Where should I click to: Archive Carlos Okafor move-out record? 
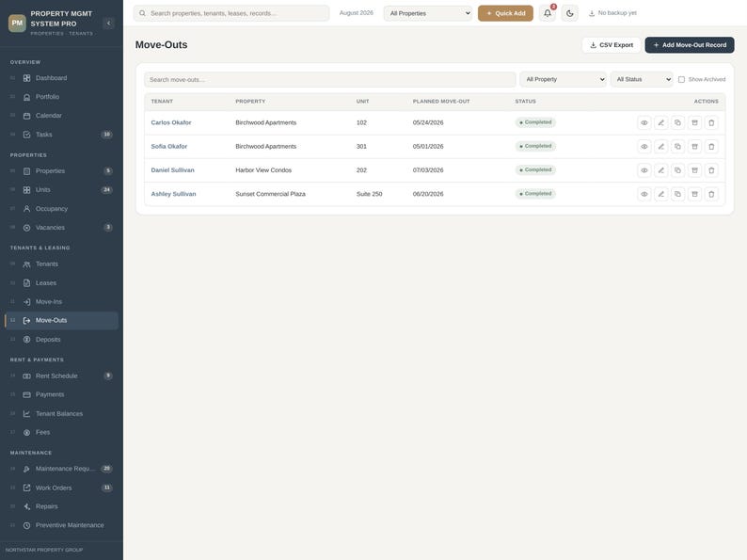[694, 122]
